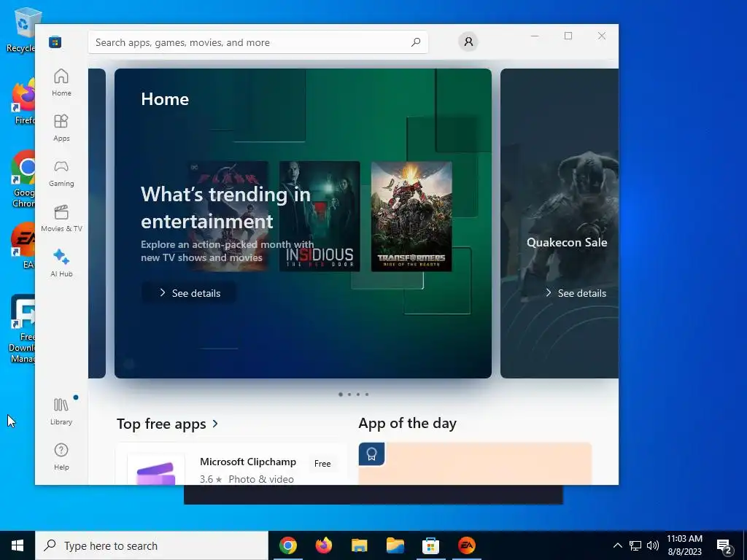Image resolution: width=747 pixels, height=560 pixels.
Task: Open the AI Hub section
Action: (x=61, y=263)
